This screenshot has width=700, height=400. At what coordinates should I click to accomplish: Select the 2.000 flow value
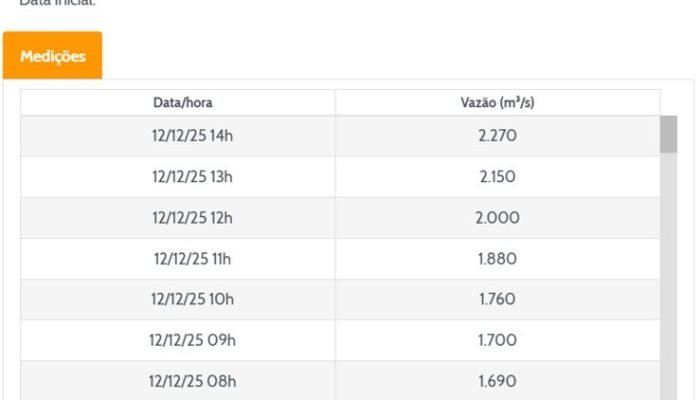click(x=497, y=218)
